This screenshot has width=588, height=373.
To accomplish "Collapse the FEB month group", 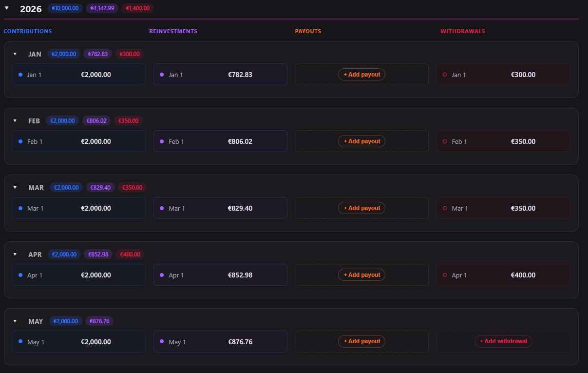I will (15, 120).
